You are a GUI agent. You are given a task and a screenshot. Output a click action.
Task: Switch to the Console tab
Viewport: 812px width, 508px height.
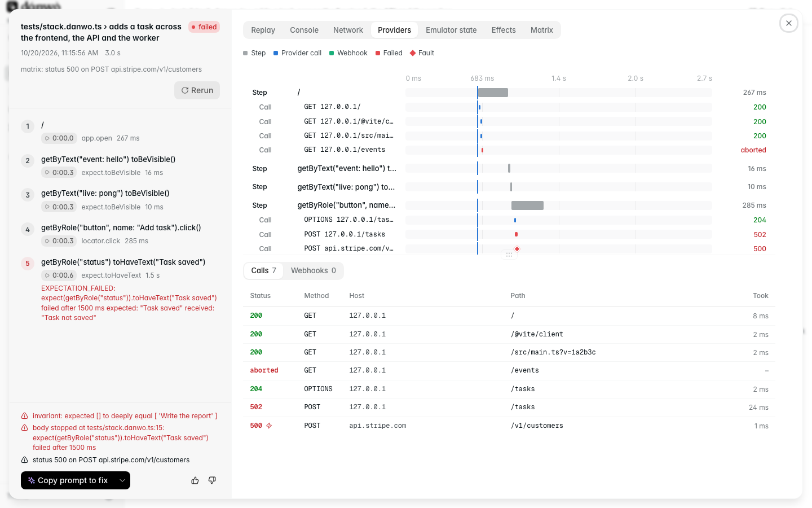point(304,30)
